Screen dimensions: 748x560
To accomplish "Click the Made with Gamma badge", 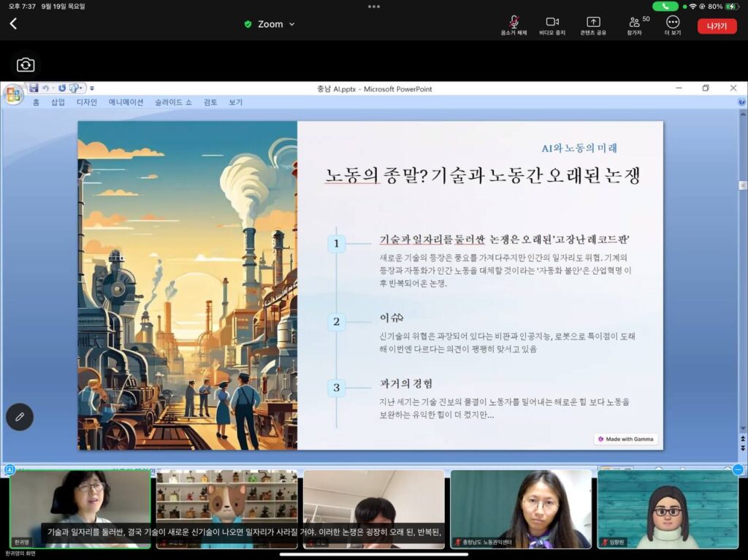I will click(x=626, y=439).
